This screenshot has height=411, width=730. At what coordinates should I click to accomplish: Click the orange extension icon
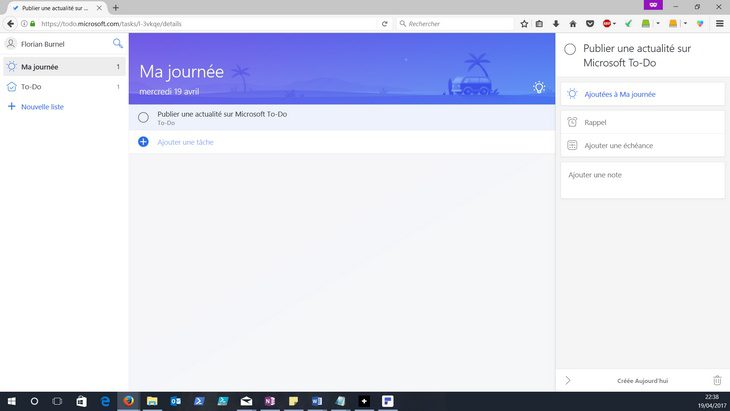click(673, 23)
